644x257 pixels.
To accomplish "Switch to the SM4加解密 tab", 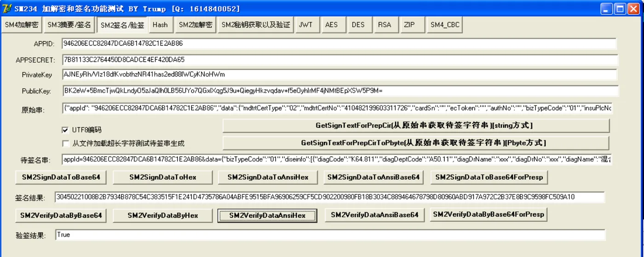I will (22, 25).
